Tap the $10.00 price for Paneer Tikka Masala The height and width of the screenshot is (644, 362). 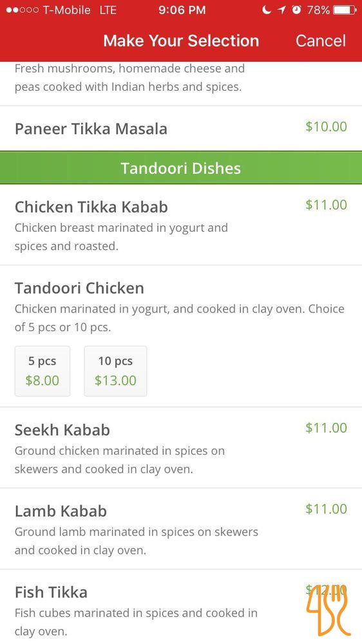point(327,126)
